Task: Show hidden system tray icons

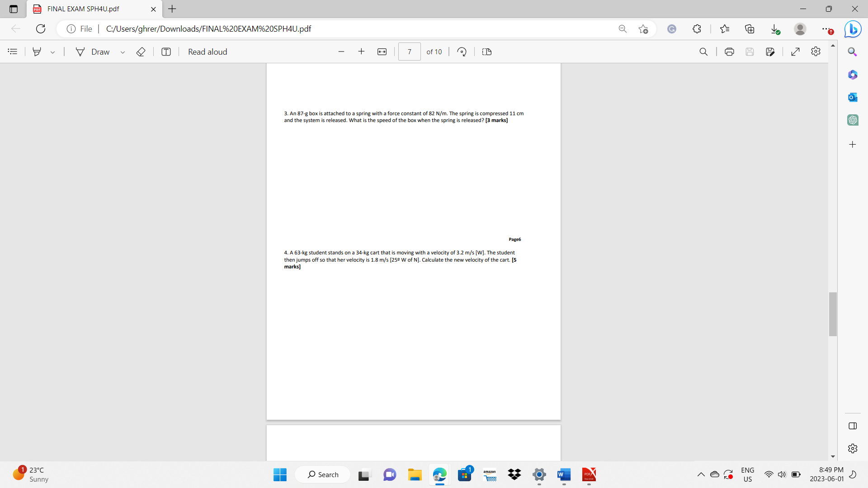Action: coord(701,474)
